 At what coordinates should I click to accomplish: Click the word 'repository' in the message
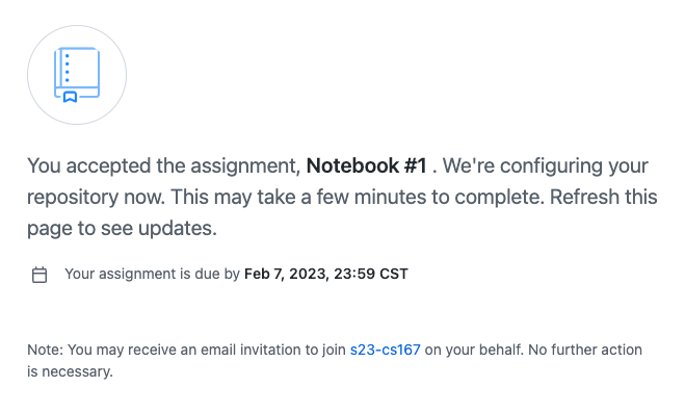click(x=73, y=197)
